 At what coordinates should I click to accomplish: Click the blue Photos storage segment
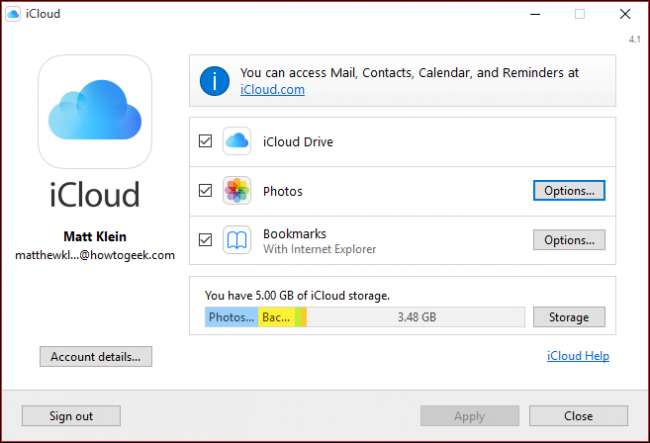231,317
